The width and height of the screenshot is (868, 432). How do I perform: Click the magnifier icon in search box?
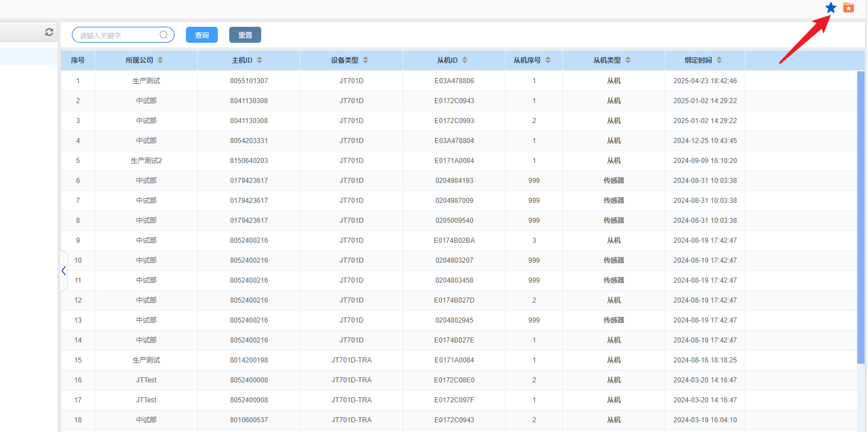(164, 35)
